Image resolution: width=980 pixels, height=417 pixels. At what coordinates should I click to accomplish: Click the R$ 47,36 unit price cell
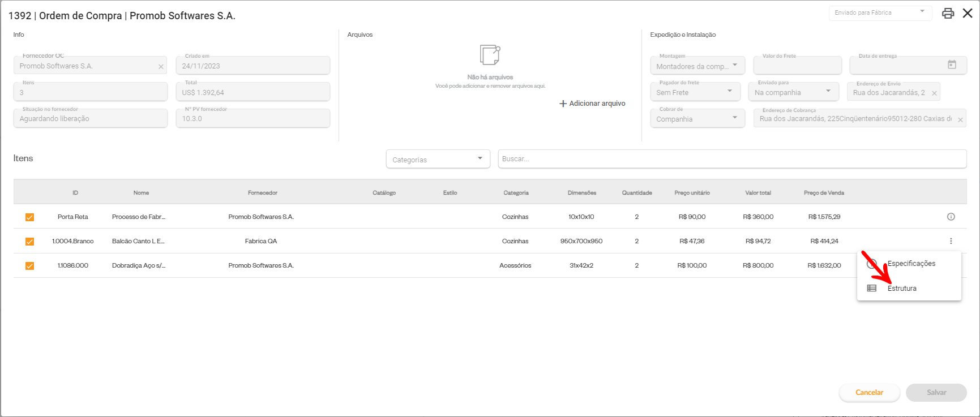pyautogui.click(x=692, y=241)
